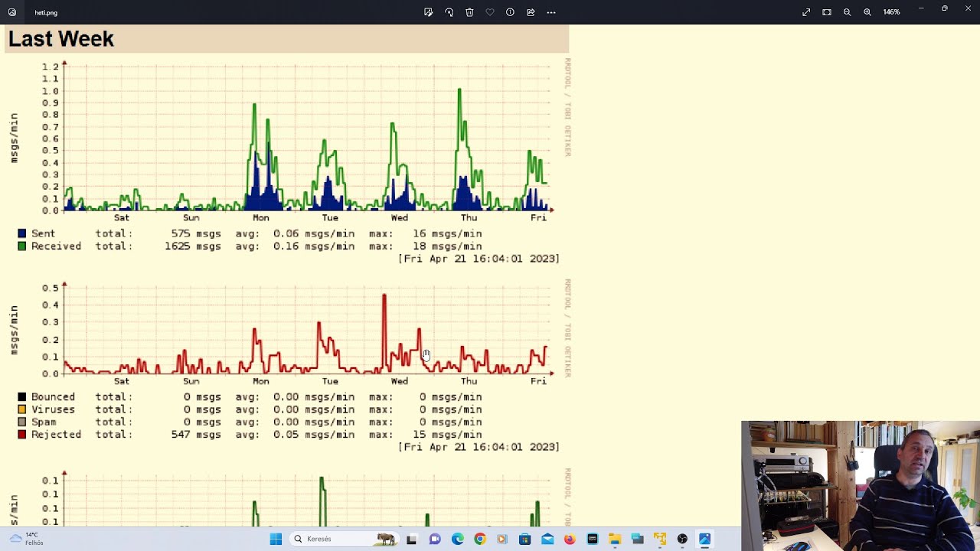This screenshot has height=551, width=980.
Task: Click the 547 msgs rejected total
Action: [196, 435]
